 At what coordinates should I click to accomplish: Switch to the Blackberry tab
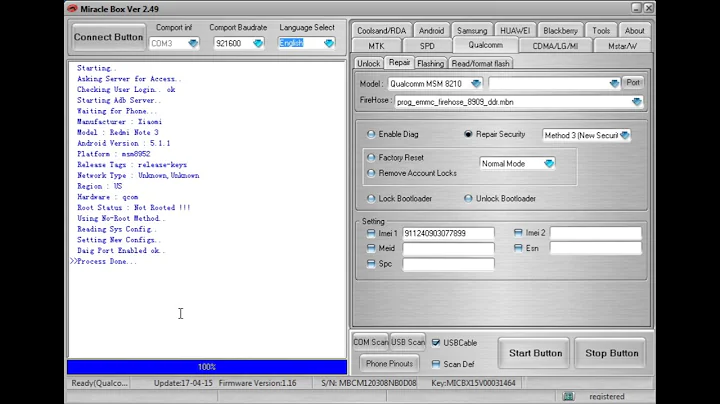[x=560, y=31]
